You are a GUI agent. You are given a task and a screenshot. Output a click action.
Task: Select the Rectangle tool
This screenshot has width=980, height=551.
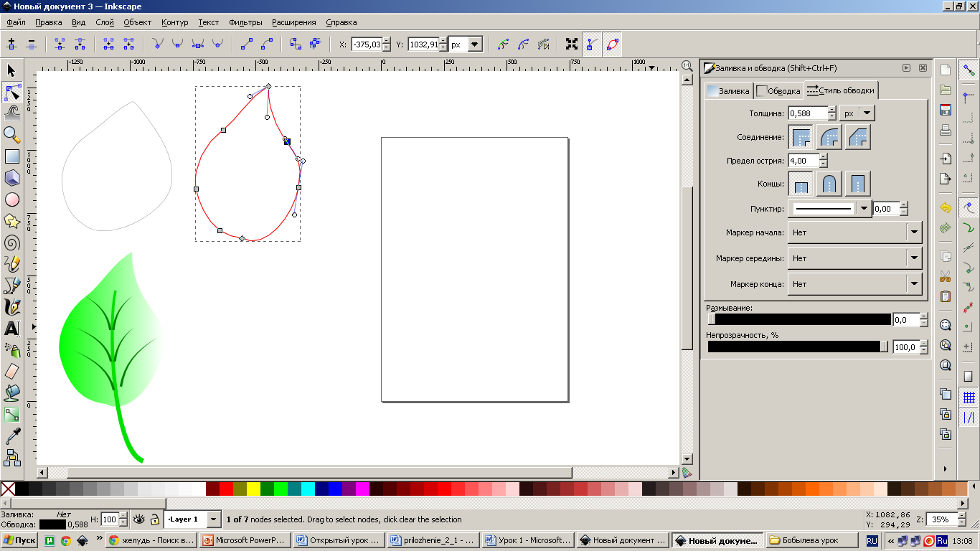(x=11, y=156)
